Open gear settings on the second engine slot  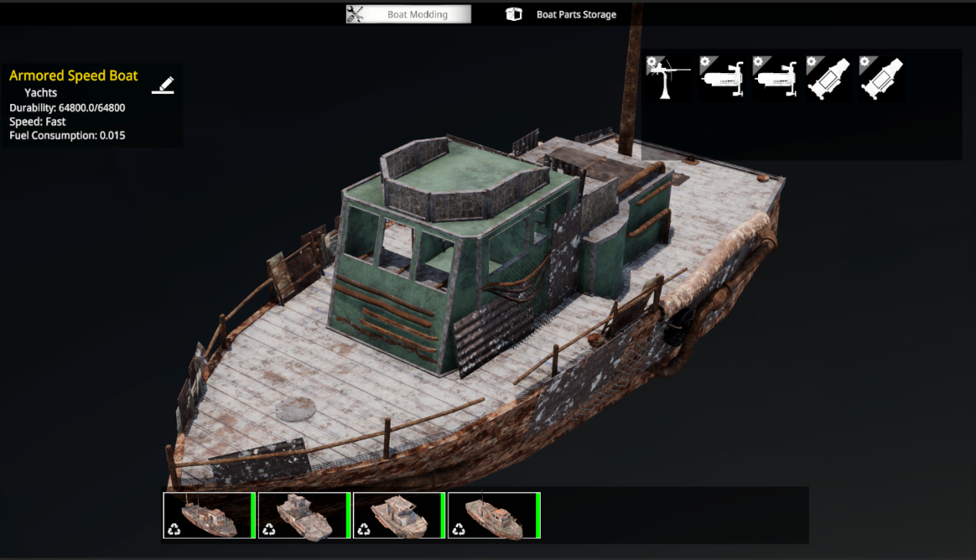click(x=758, y=62)
